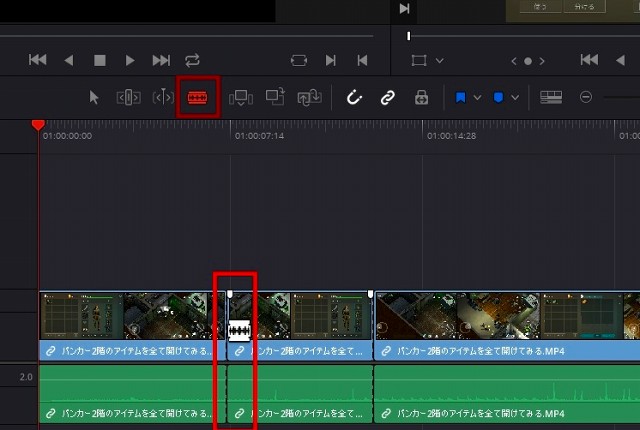Toggle linked selection chain icon
Image resolution: width=640 pixels, height=430 pixels.
coord(387,97)
